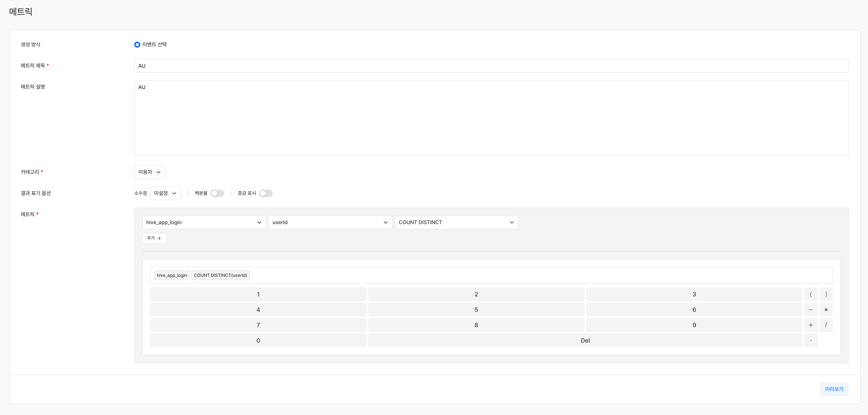This screenshot has height=415, width=868.
Task: Click the 메트릭 제목 input field
Action: pos(491,66)
